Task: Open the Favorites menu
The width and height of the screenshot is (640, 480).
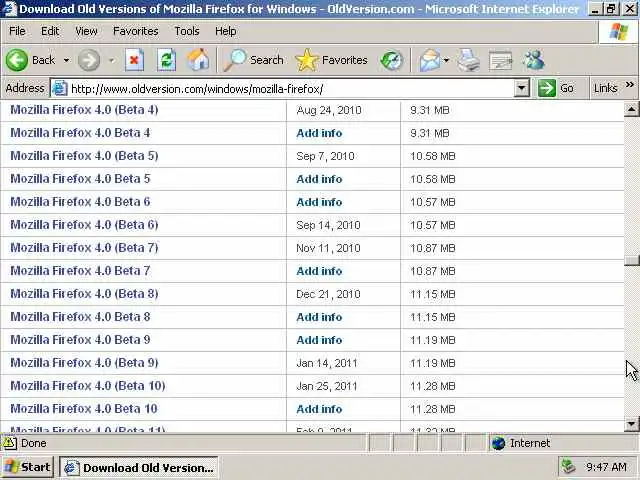Action: coord(136,31)
